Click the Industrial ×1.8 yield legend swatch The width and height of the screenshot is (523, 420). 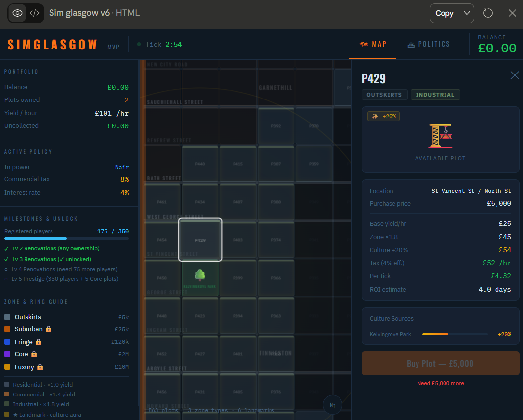7,404
